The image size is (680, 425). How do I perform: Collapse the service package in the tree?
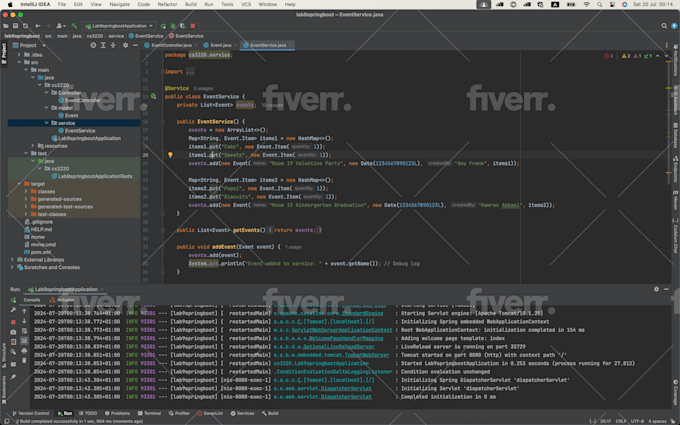tap(46, 123)
